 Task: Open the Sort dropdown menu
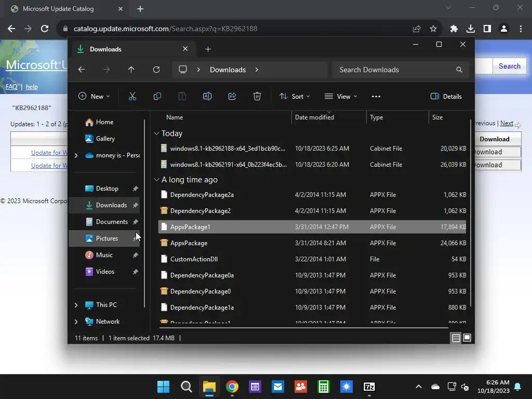click(x=295, y=96)
